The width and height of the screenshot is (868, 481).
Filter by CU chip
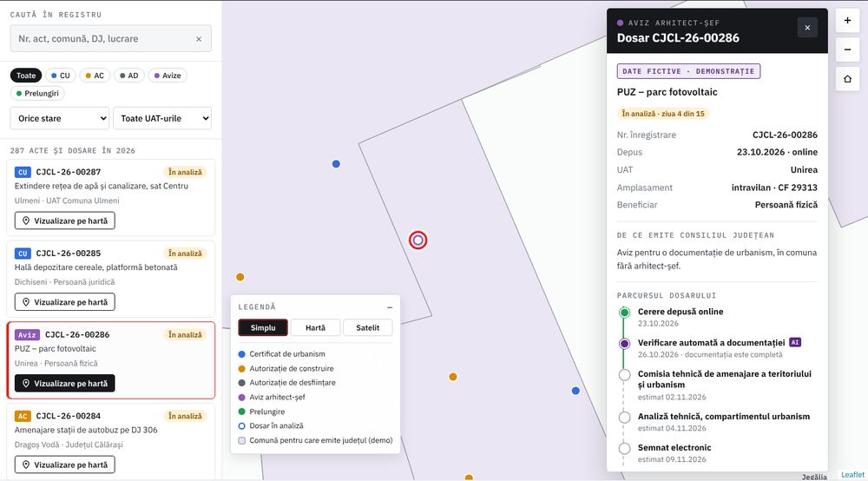[x=61, y=76]
